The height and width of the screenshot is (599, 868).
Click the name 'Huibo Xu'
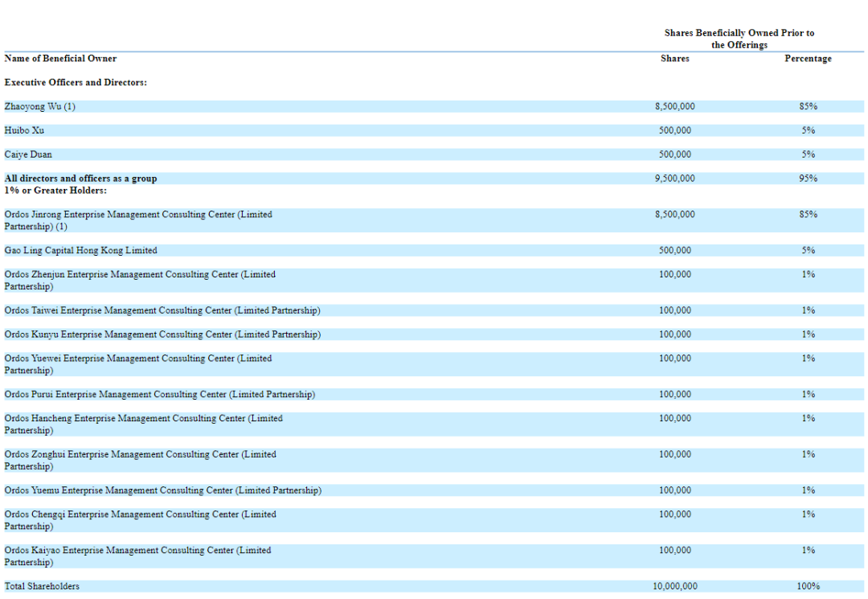24,130
